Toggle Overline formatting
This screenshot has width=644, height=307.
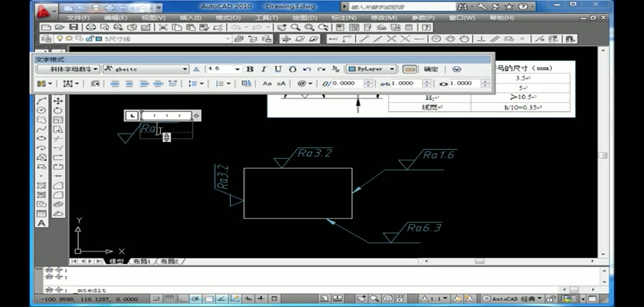click(292, 69)
